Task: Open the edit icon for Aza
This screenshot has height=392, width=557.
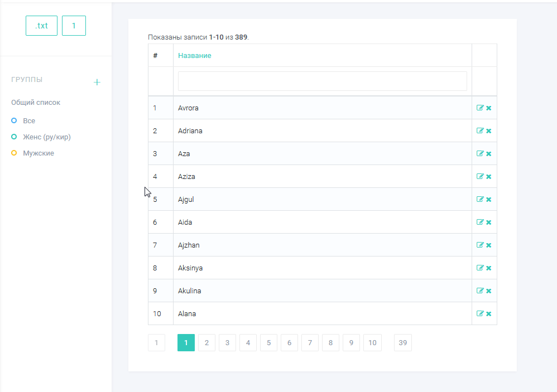Action: point(480,153)
